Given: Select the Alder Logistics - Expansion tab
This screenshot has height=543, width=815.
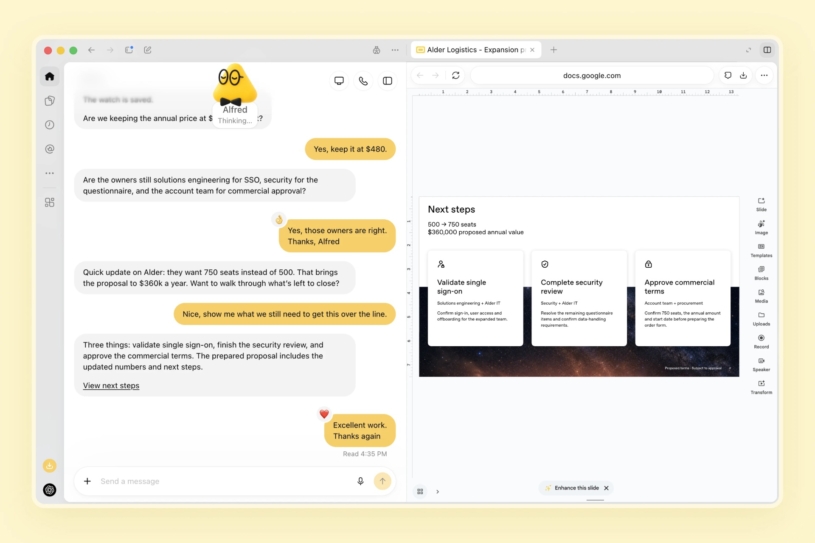Looking at the screenshot, I should click(x=476, y=50).
